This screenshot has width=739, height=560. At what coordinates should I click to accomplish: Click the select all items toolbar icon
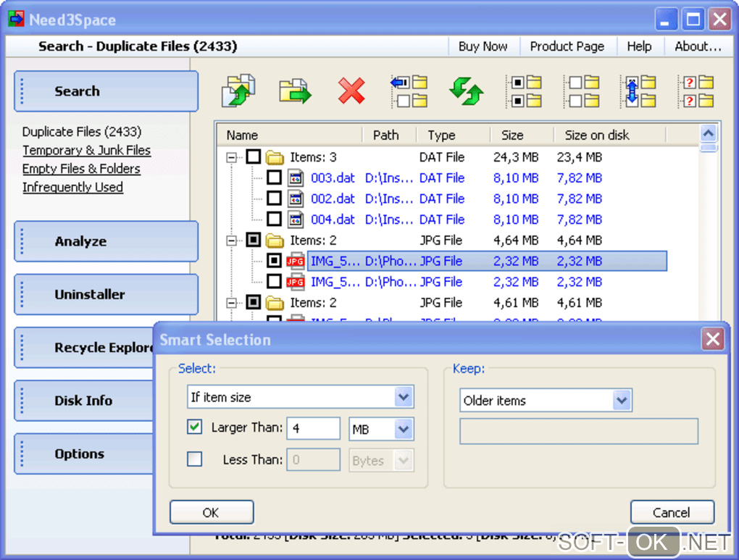click(524, 91)
